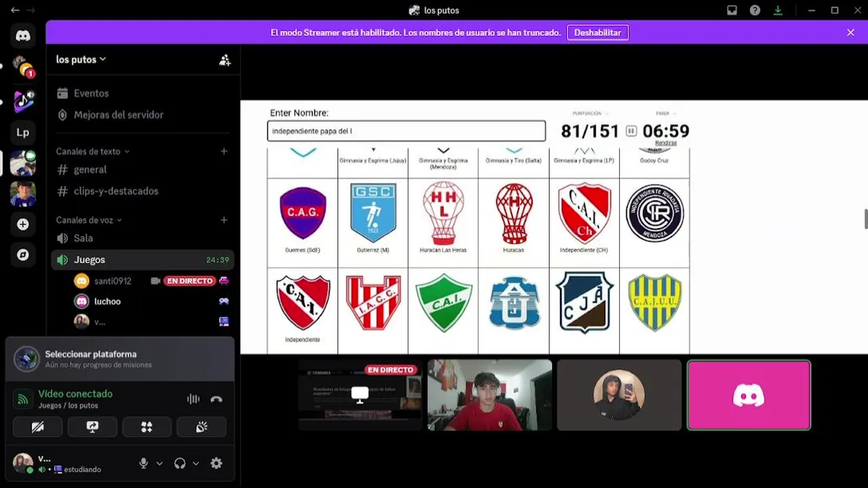This screenshot has width=868, height=488.
Task: Open Discord direct messages home icon
Action: 23,36
